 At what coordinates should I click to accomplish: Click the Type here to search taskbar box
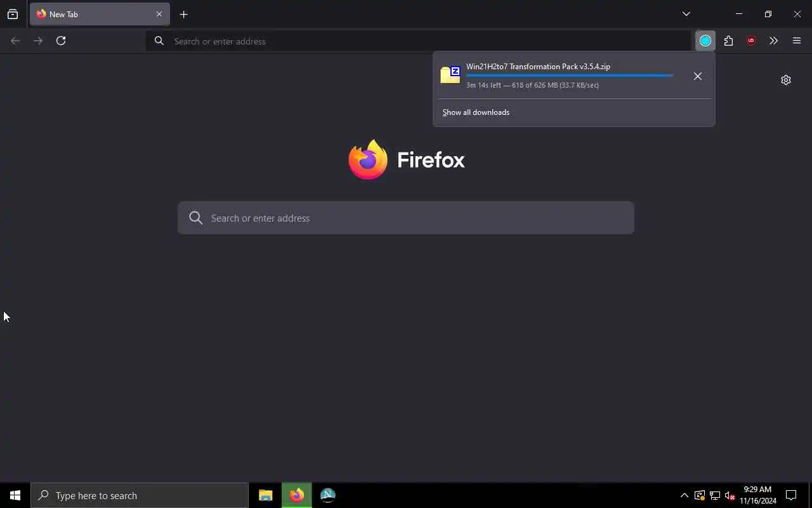point(140,495)
